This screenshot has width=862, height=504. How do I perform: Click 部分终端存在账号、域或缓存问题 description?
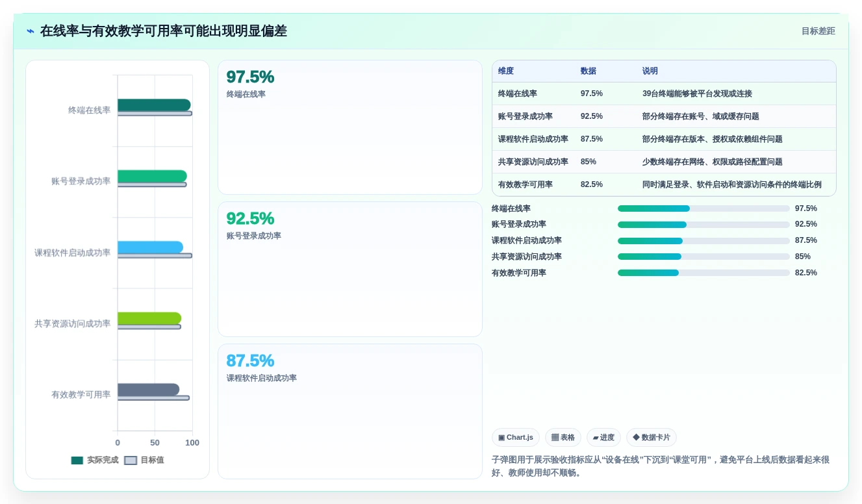701,116
